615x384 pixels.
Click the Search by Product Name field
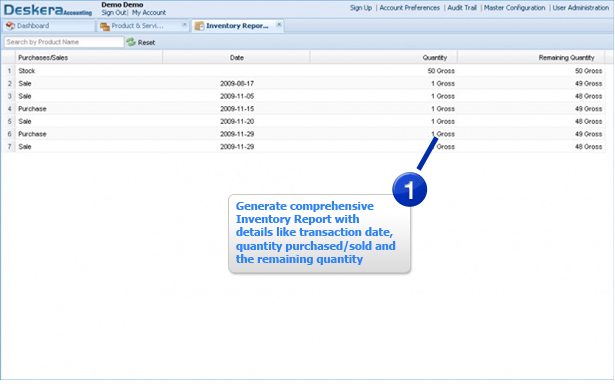[x=64, y=42]
